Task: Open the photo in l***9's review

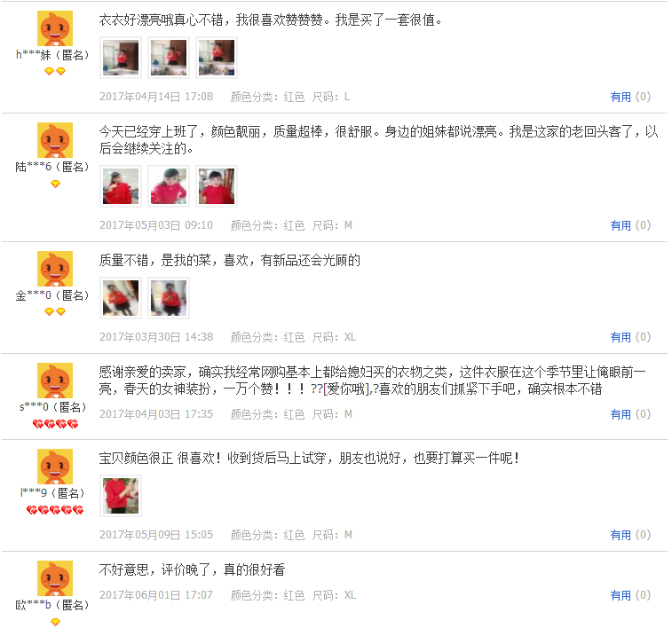Action: (121, 496)
